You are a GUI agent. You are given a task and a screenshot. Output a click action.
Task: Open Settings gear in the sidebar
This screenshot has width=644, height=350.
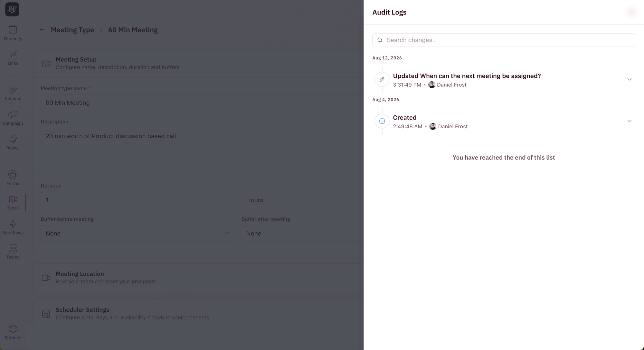click(x=13, y=332)
